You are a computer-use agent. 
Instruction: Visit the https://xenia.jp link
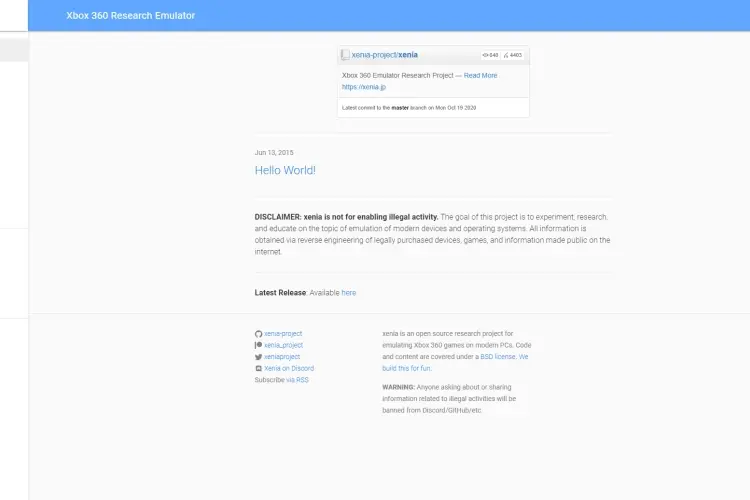click(x=364, y=87)
